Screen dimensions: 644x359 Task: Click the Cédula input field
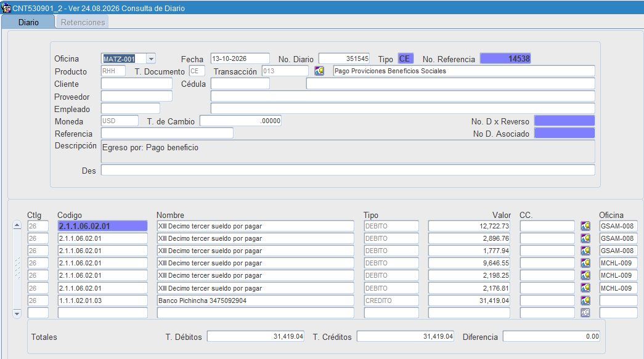pos(240,84)
